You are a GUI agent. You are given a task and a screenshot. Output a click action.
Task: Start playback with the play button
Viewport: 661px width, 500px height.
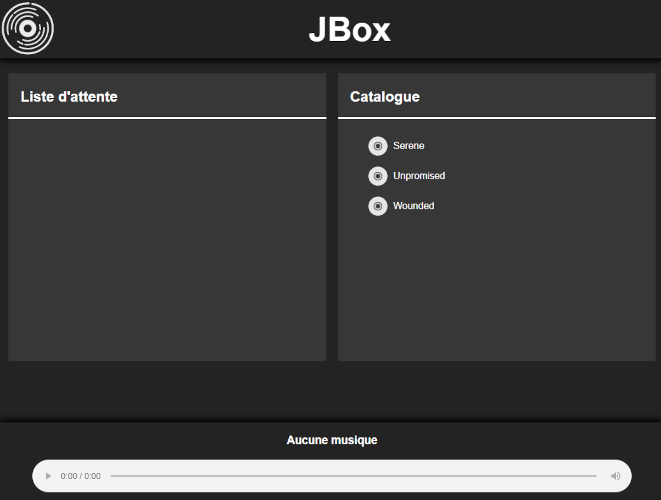pos(48,476)
